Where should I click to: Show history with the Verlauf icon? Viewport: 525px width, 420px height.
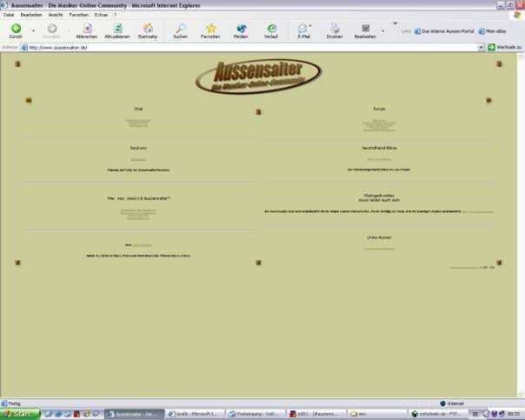[x=271, y=29]
